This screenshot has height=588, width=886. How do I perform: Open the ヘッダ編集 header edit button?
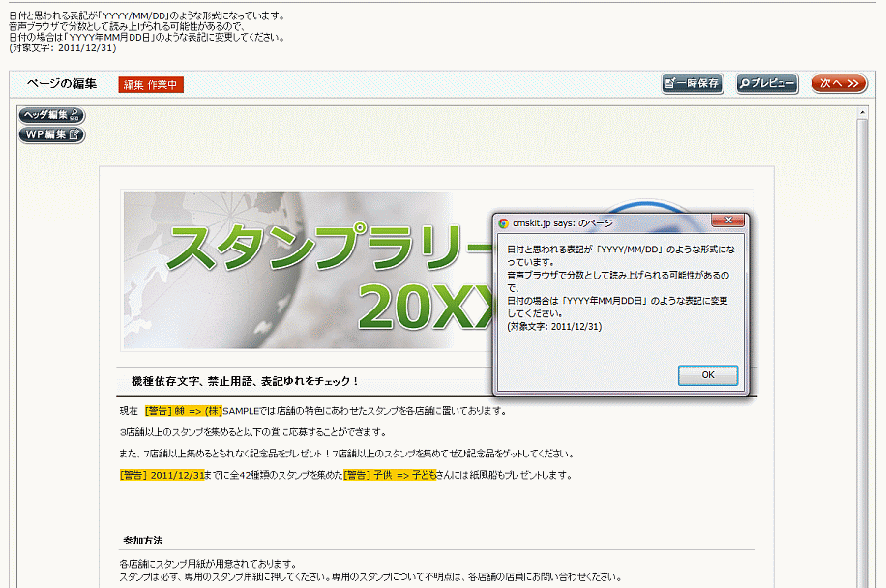tap(52, 115)
